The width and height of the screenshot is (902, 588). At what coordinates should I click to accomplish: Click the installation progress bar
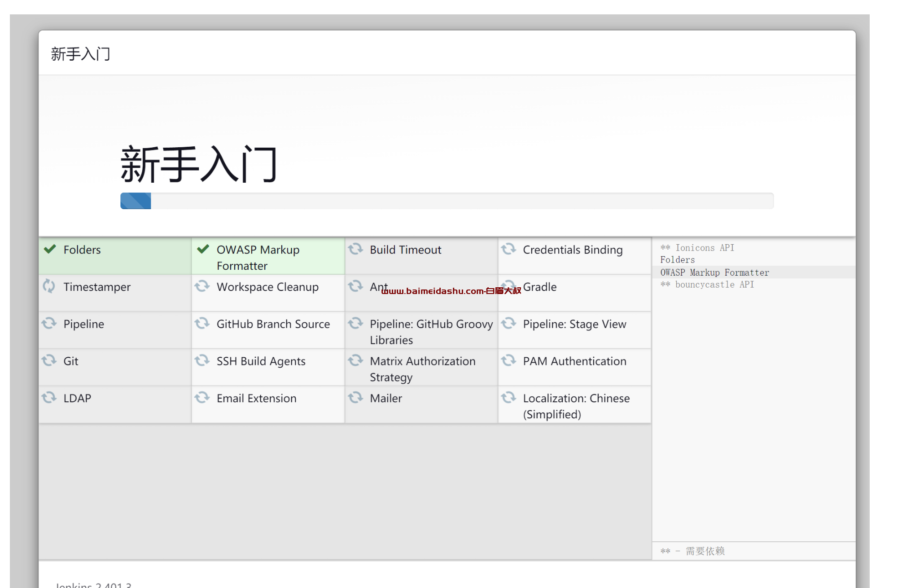[447, 201]
